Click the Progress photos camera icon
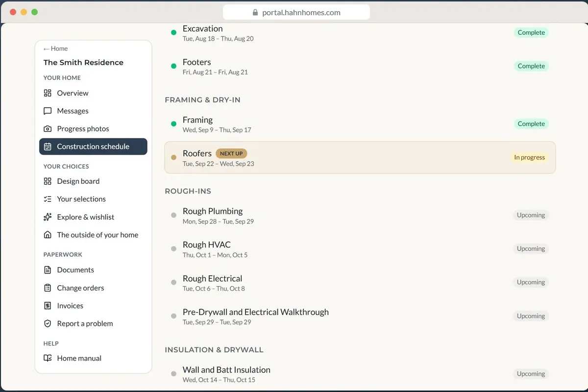The height and width of the screenshot is (392, 588). [x=48, y=129]
